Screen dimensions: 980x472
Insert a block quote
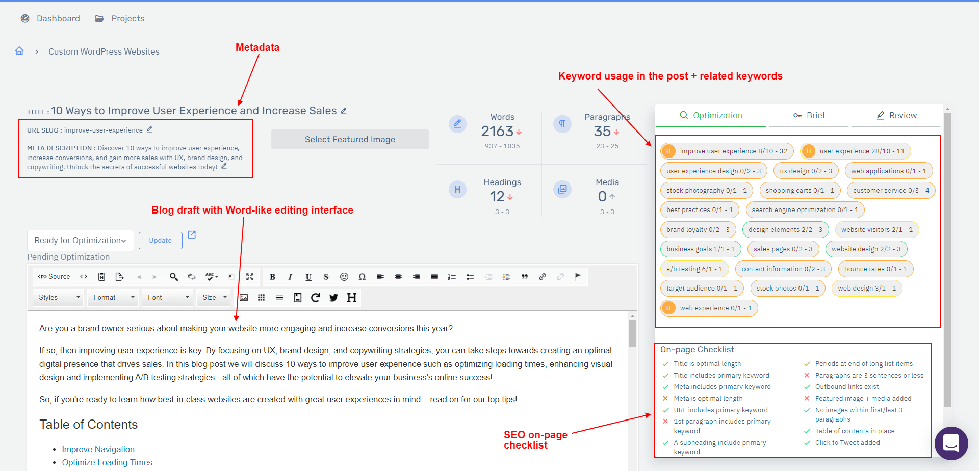click(524, 277)
